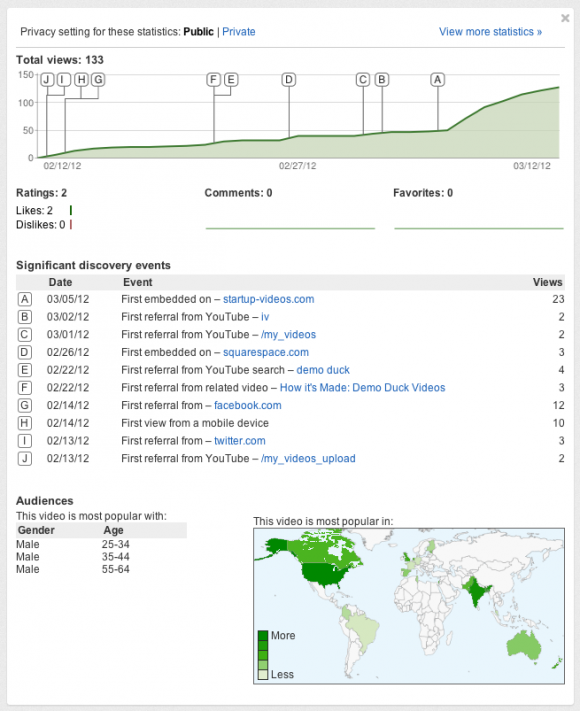Click India on the world map
580x711 pixels.
(475, 592)
